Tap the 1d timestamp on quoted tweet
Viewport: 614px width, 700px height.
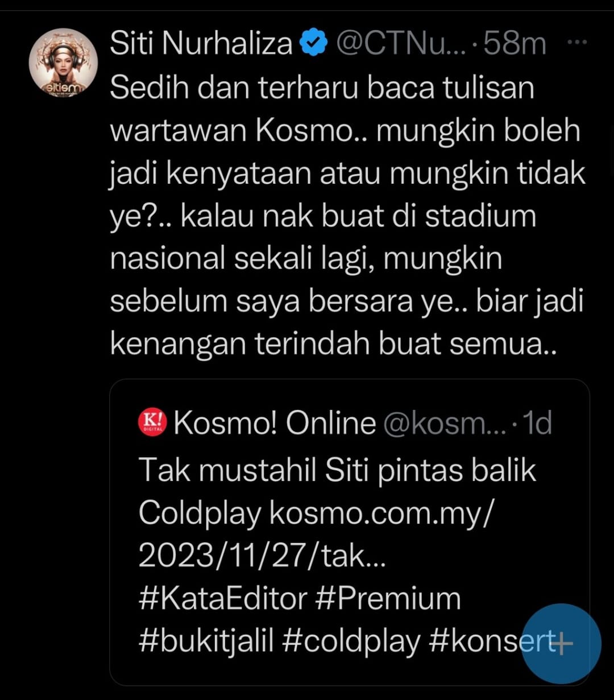[537, 424]
